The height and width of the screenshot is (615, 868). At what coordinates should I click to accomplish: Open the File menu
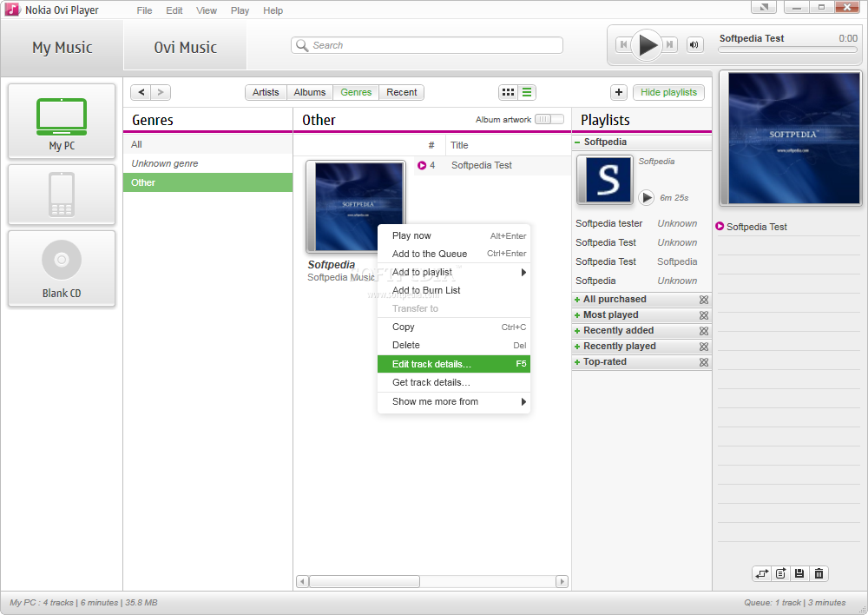[144, 10]
